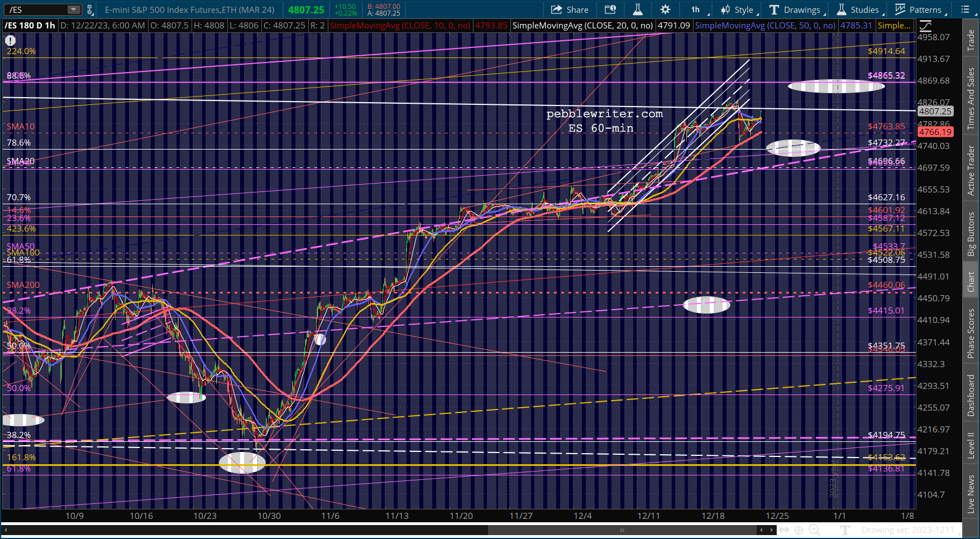Image resolution: width=980 pixels, height=539 pixels.
Task: Click the flask icon beside the info icon
Action: [x=638, y=9]
